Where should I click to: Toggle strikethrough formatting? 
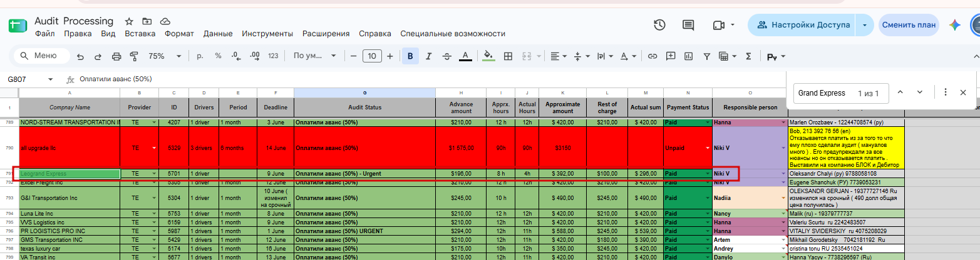446,56
